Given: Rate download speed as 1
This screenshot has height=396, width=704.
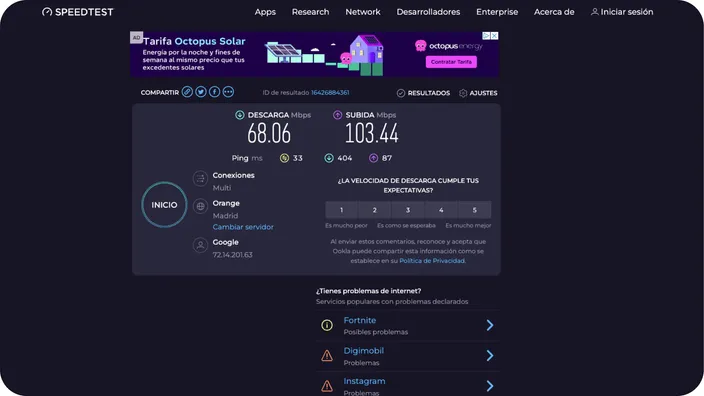Looking at the screenshot, I should [x=341, y=210].
